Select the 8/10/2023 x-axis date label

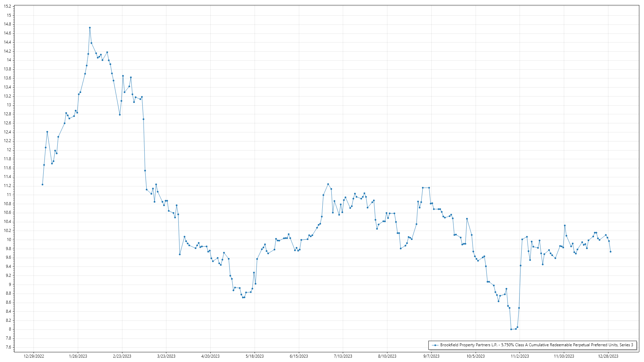pyautogui.click(x=387, y=356)
